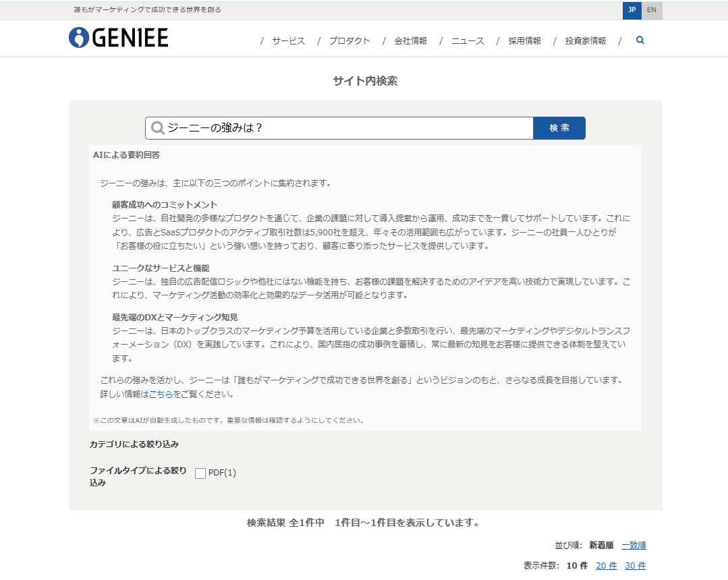
Task: Select the JP language option
Action: [632, 10]
